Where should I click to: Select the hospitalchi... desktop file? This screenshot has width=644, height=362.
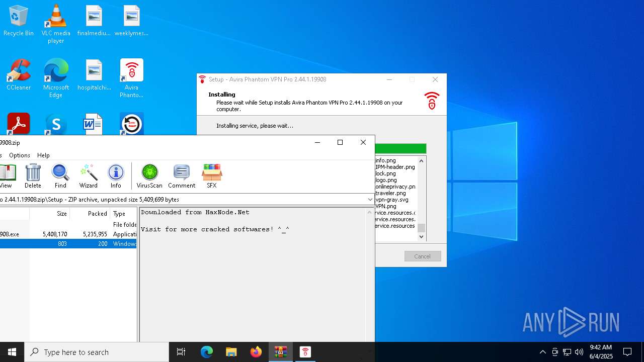tap(94, 75)
